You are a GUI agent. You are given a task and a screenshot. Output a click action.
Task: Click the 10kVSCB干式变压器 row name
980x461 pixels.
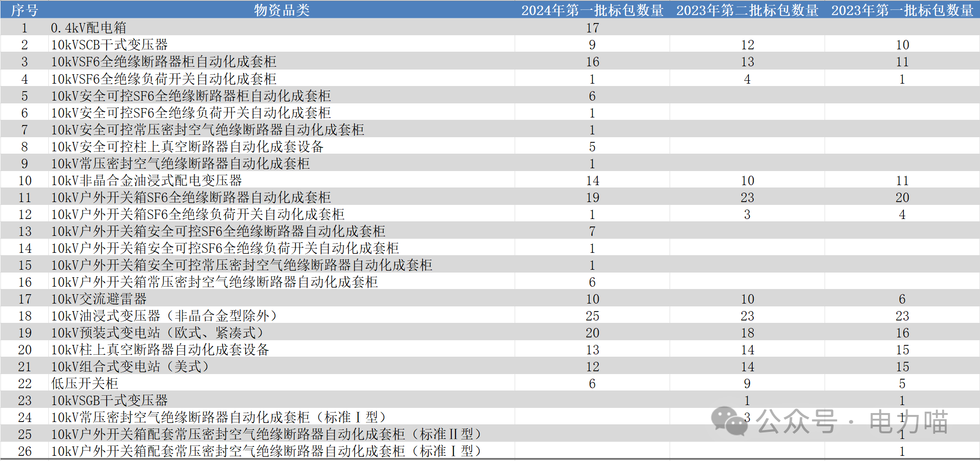click(109, 45)
